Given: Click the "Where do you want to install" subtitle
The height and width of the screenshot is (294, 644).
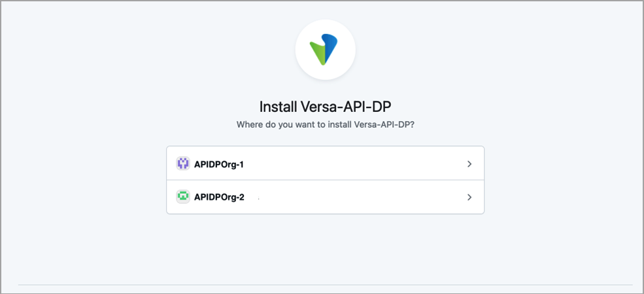Looking at the screenshot, I should 325,124.
